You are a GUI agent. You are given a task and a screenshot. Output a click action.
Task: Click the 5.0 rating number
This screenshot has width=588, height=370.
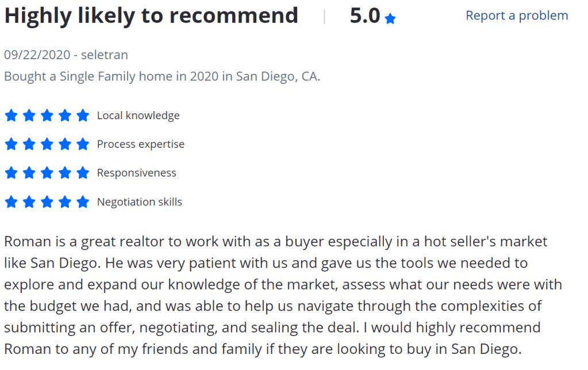point(365,16)
